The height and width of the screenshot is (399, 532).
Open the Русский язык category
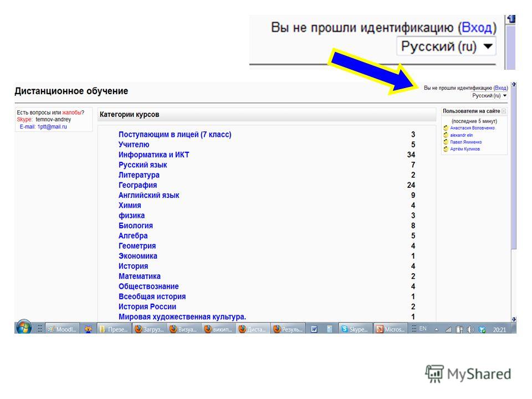(142, 165)
